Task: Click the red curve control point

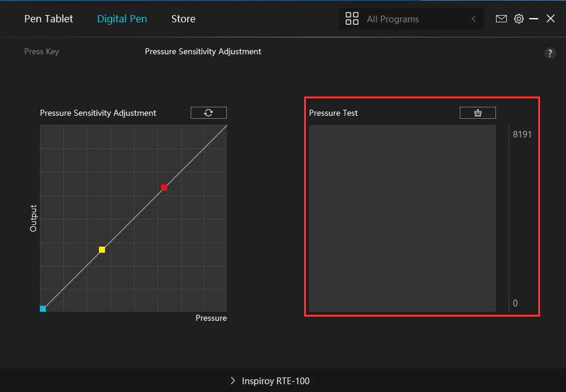Action: tap(164, 188)
